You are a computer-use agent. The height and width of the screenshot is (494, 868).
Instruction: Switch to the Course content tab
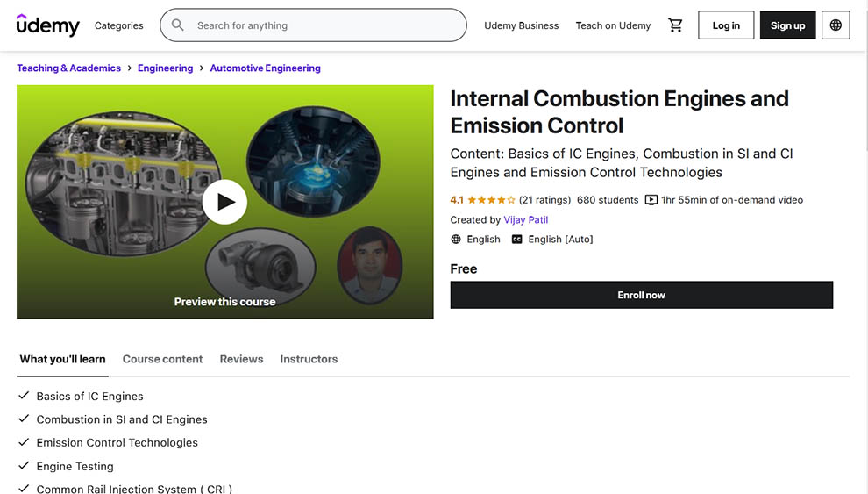162,359
